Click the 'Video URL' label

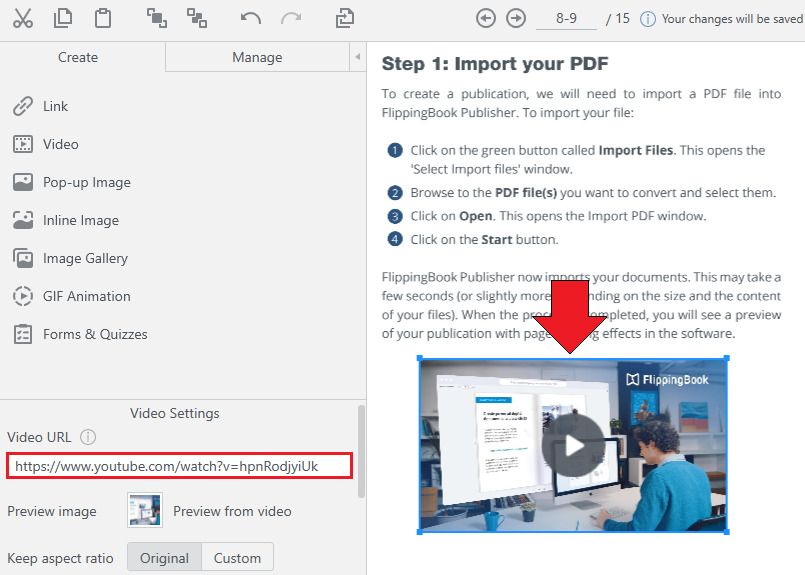[39, 437]
